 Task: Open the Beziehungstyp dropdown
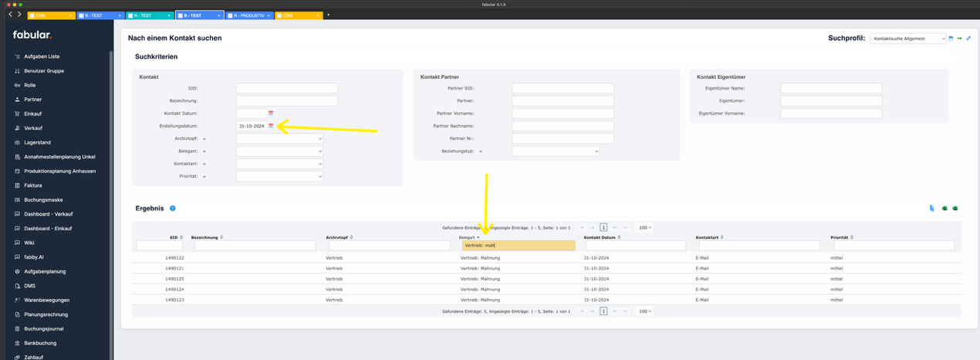coord(556,151)
